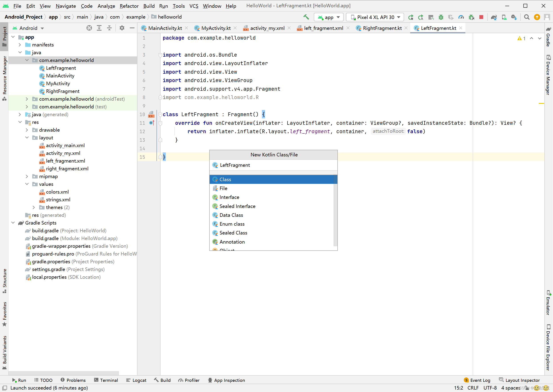The image size is (553, 392).
Task: Select Data Class in the popup list
Action: pos(231,215)
